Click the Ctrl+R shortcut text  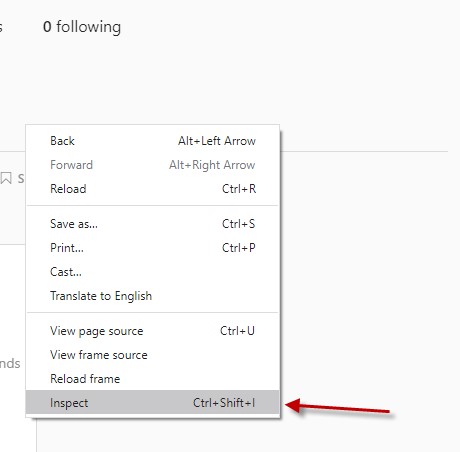click(x=239, y=189)
